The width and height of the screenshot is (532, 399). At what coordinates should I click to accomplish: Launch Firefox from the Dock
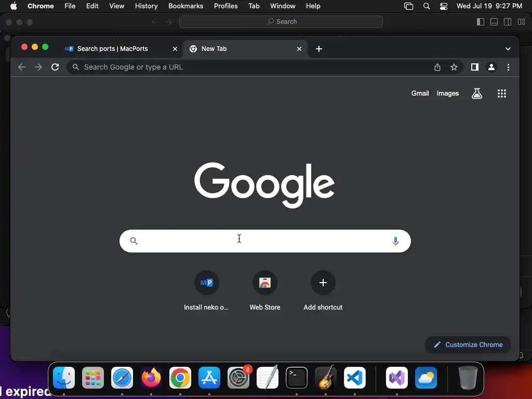[x=151, y=378]
